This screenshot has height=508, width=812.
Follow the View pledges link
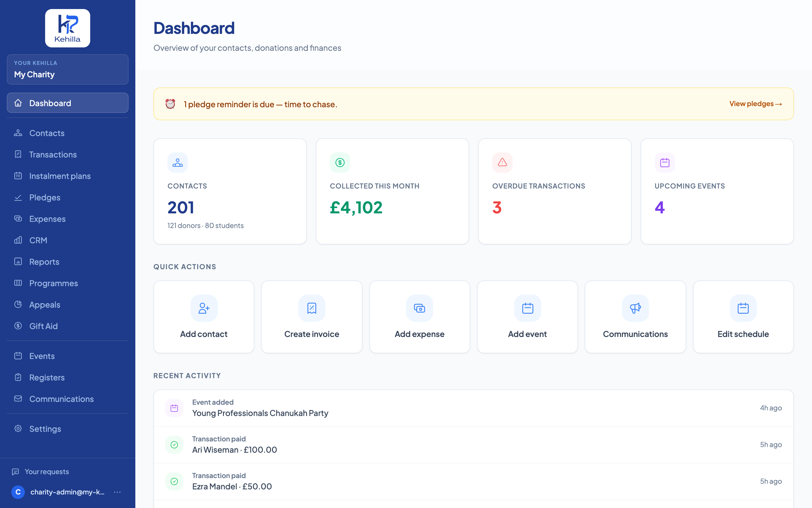[756, 104]
